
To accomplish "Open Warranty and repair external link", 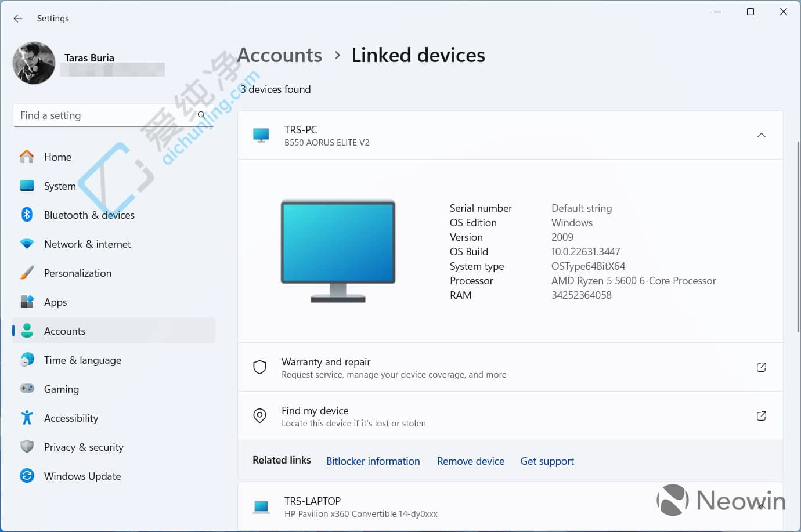I will [761, 367].
